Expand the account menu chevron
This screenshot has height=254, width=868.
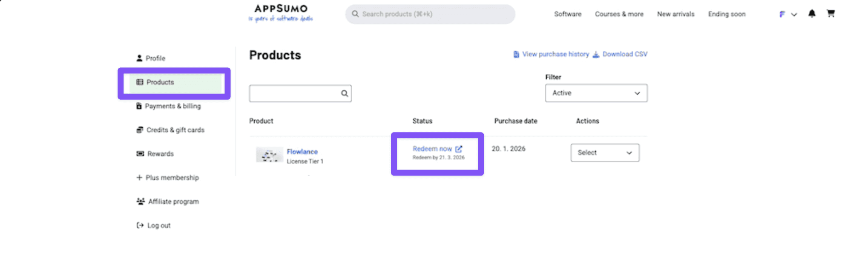(x=794, y=14)
